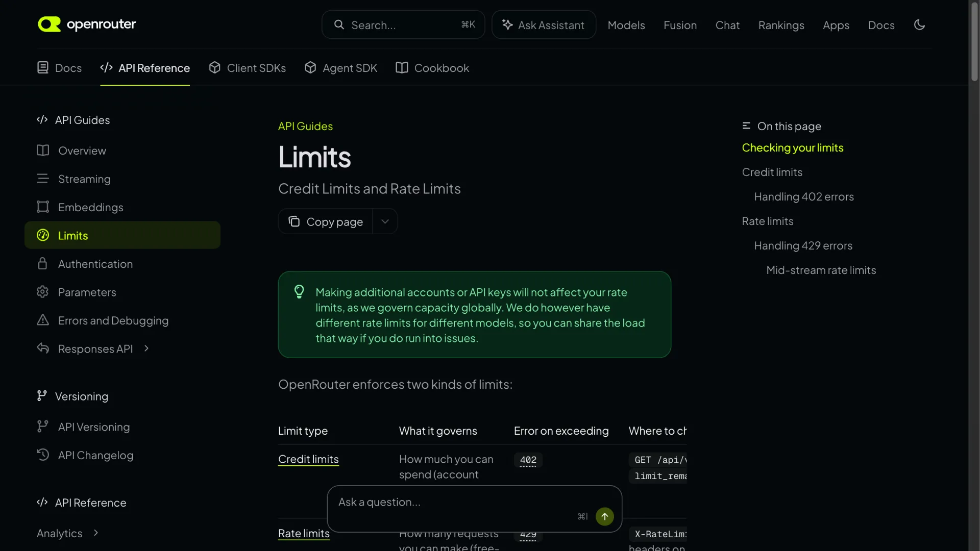This screenshot has height=551, width=980.
Task: Jump to Handling 429 errors section
Action: (x=803, y=245)
